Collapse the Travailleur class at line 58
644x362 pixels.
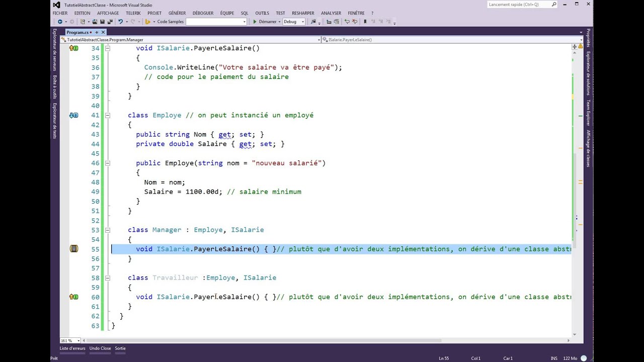click(108, 278)
